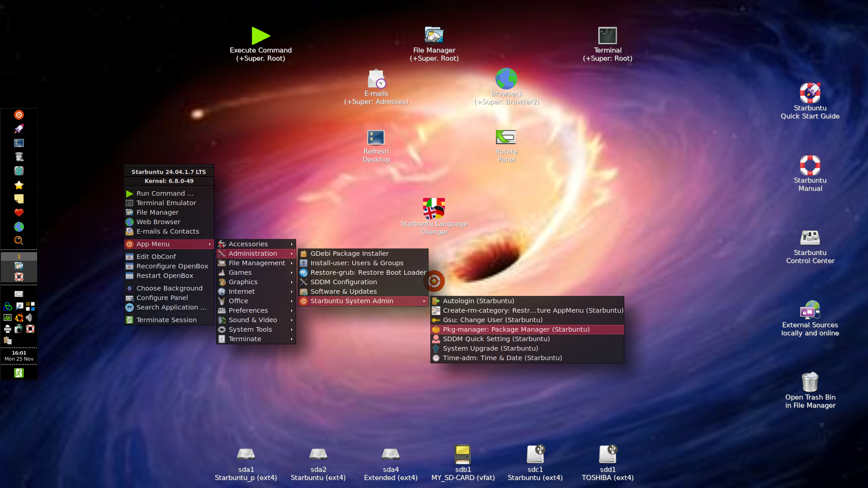Expand the Administration submenu

click(256, 253)
